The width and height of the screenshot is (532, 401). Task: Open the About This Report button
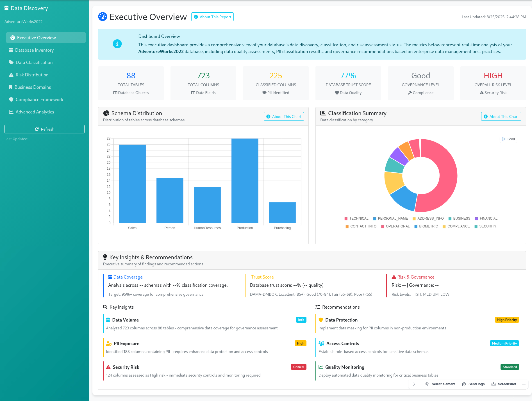pyautogui.click(x=212, y=17)
